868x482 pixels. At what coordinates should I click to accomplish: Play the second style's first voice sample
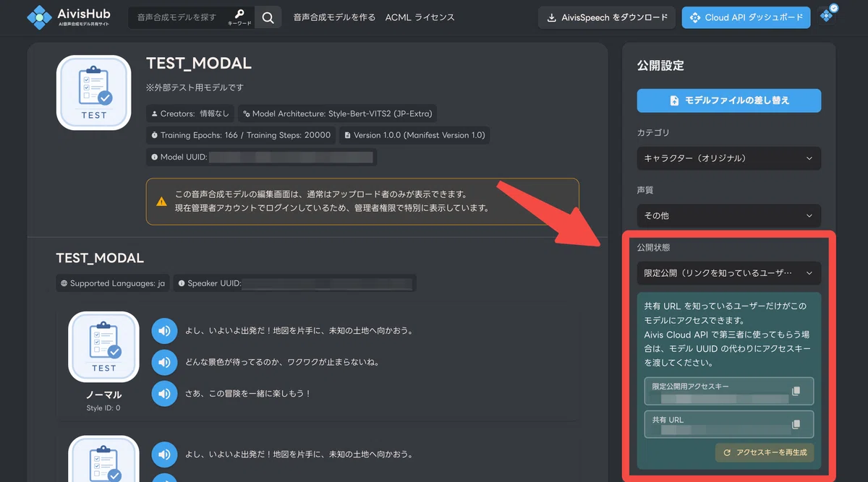164,455
